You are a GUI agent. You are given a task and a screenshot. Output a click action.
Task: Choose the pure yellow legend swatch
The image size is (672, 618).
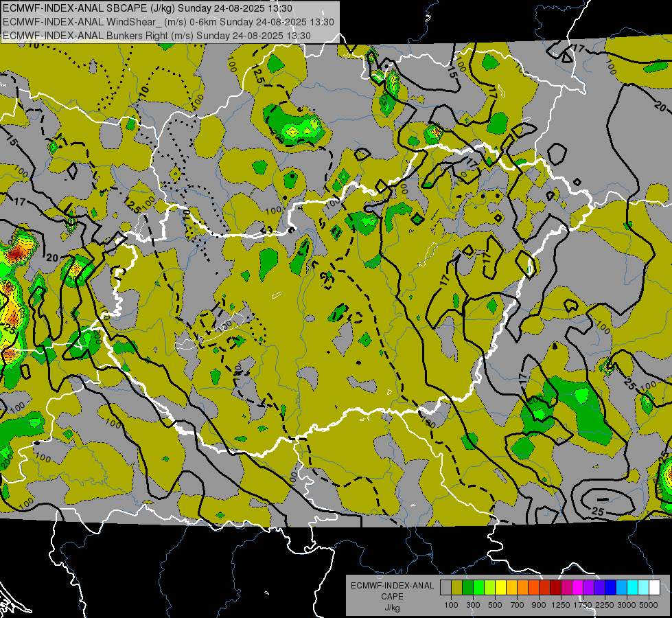click(500, 587)
